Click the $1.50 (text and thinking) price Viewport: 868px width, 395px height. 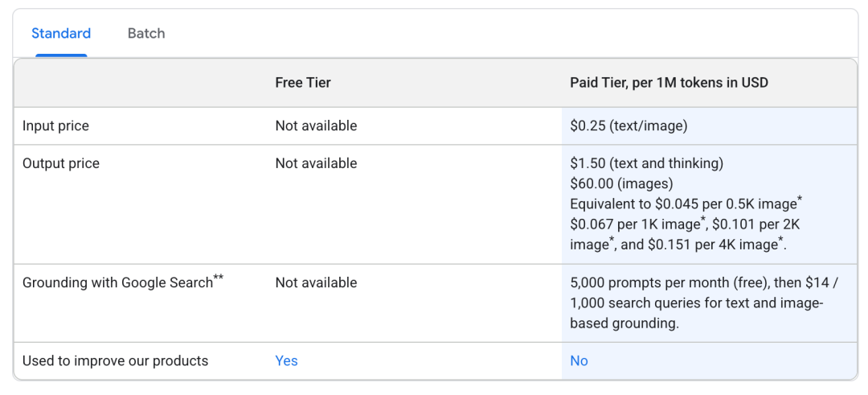click(646, 163)
